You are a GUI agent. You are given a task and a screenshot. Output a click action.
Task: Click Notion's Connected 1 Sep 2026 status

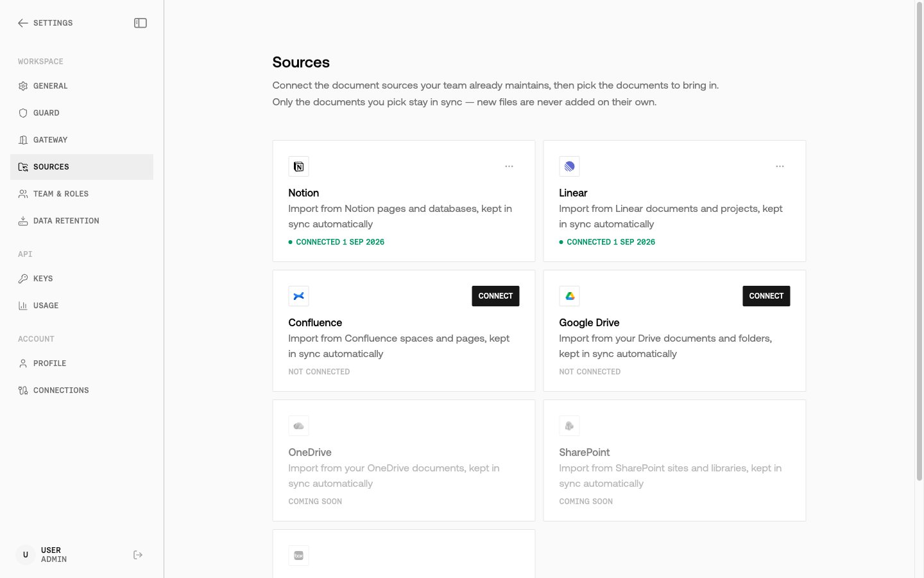(x=336, y=242)
